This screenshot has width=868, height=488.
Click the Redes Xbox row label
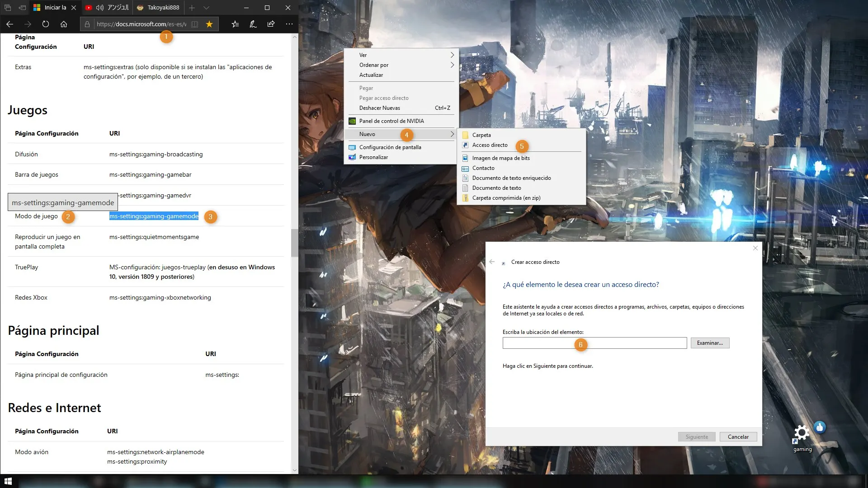31,298
